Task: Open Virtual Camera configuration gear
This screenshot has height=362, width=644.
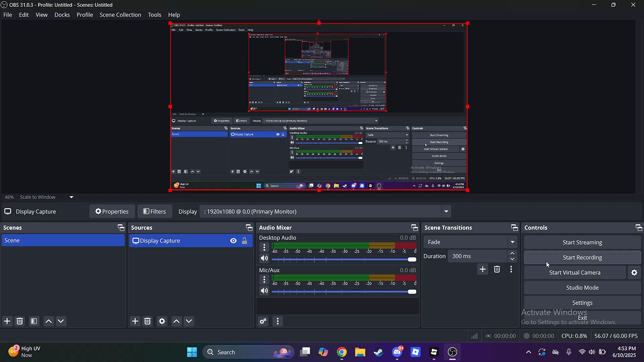Action: (x=635, y=272)
